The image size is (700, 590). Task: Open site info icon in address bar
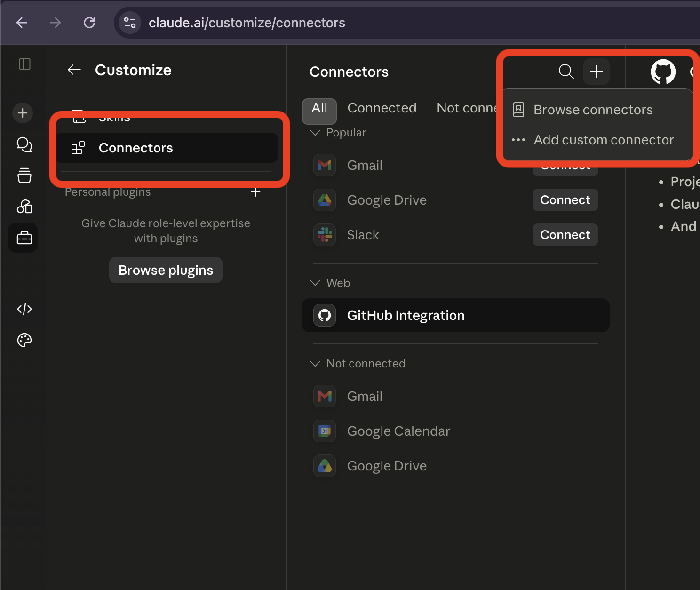(130, 23)
